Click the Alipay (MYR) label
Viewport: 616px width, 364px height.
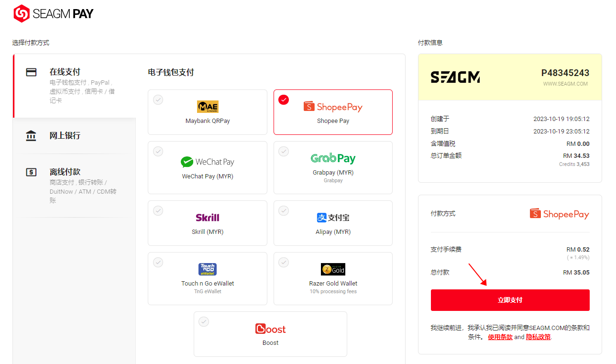[x=333, y=232]
